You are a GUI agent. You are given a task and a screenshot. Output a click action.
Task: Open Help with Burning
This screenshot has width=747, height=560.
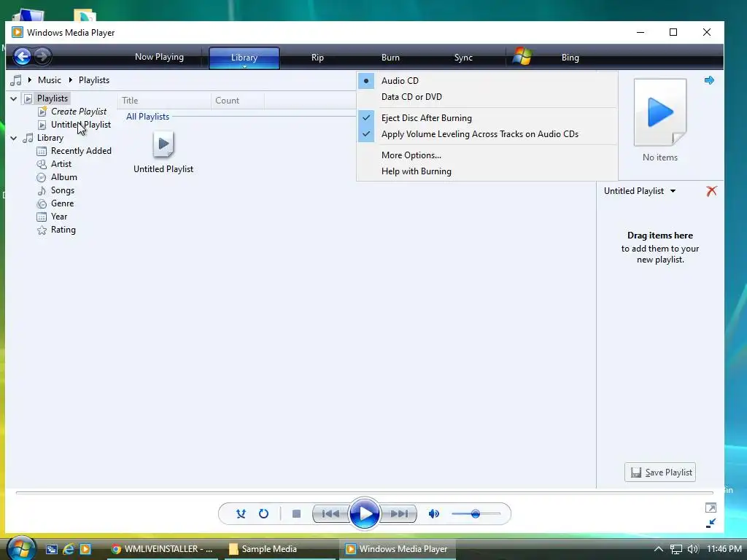coord(487,171)
